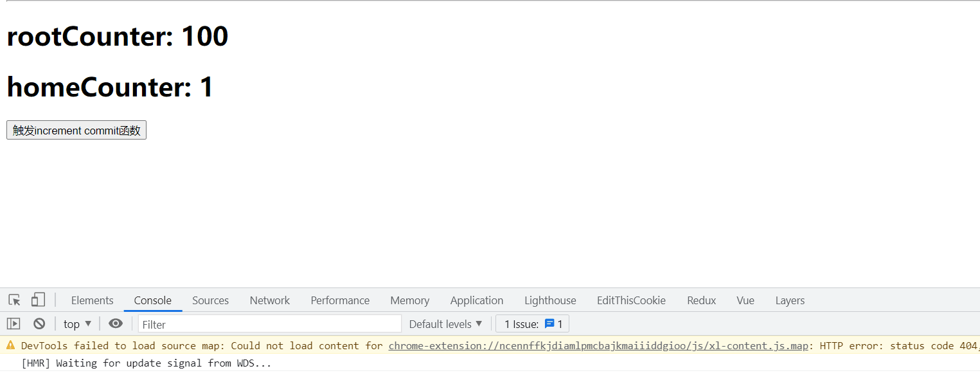
Task: Open the console sidebar icon
Action: click(13, 323)
